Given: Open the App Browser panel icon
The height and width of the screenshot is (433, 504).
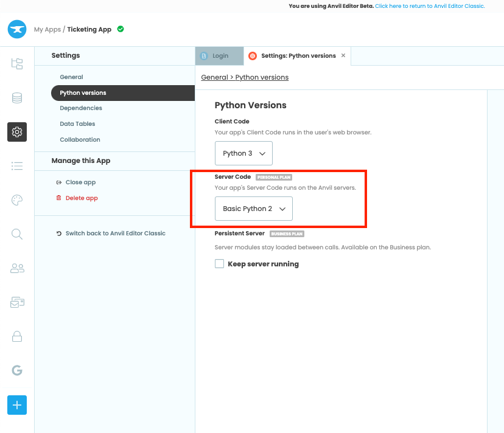Looking at the screenshot, I should 16,64.
